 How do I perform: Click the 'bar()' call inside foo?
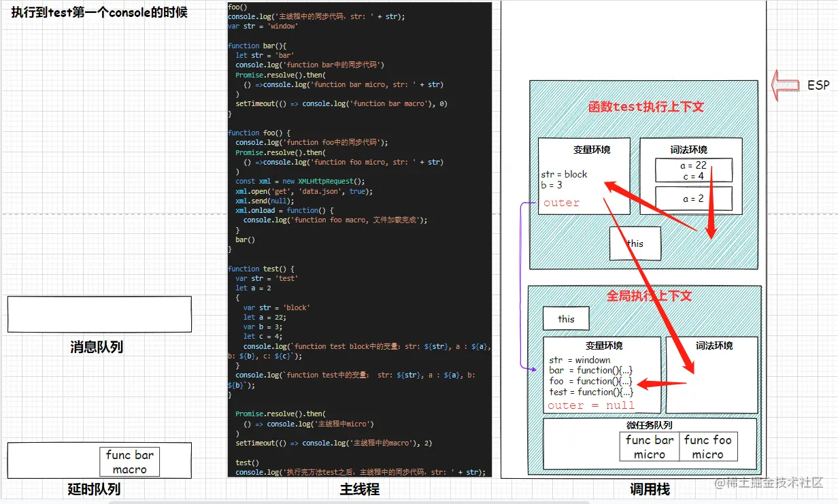tap(246, 240)
